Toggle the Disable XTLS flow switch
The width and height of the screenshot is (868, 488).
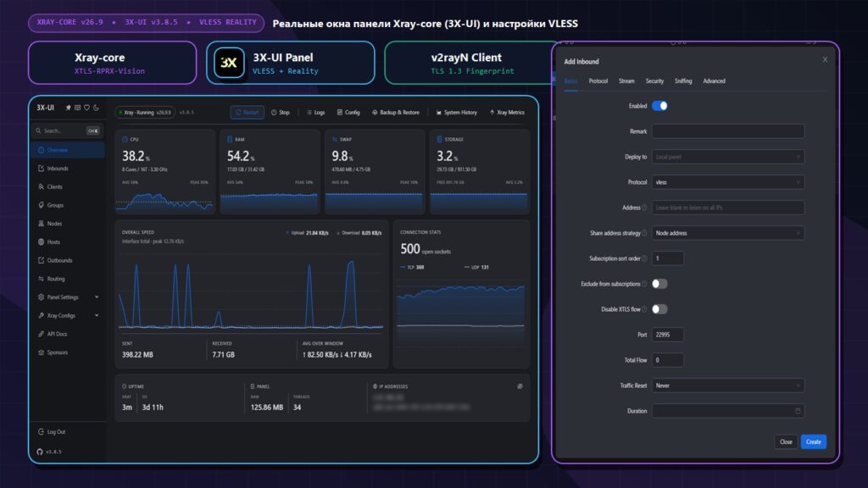tap(659, 309)
